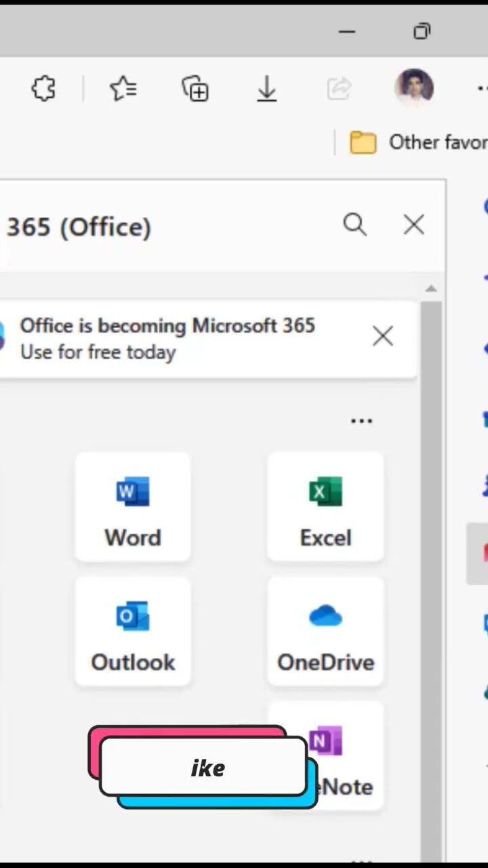
Task: Dismiss the 'Office is becoming Microsoft 365' banner
Action: coord(383,336)
